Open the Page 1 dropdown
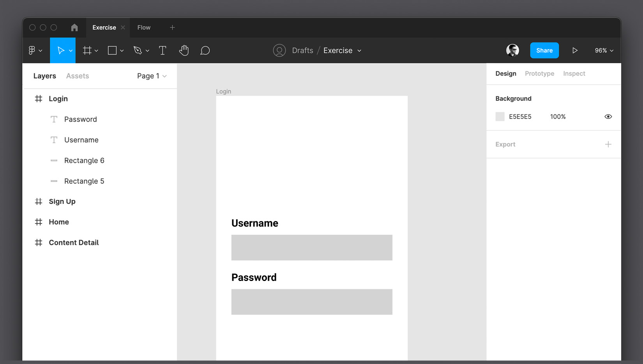This screenshot has height=364, width=643. (x=152, y=76)
